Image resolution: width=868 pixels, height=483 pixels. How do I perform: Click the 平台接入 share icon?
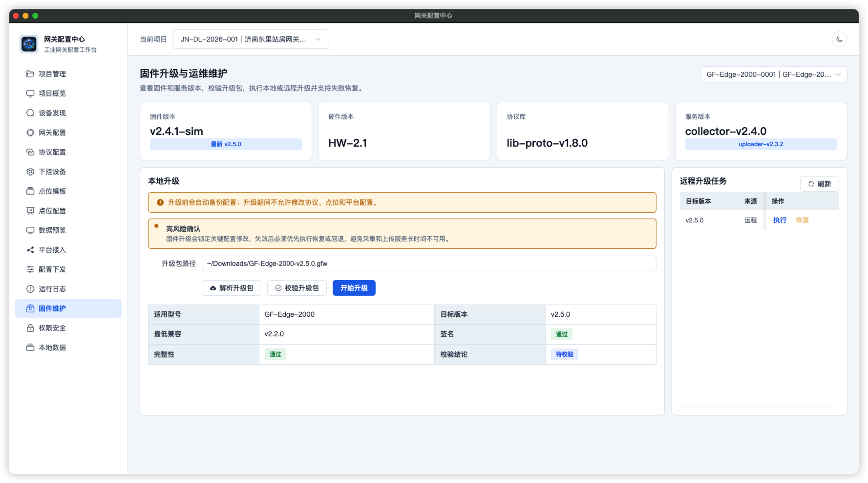point(30,250)
